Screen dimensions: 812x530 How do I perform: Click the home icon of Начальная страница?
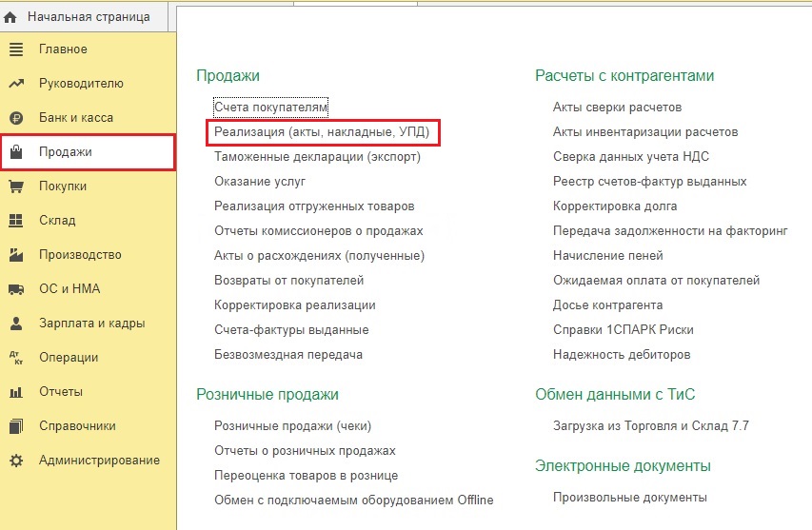[10, 17]
